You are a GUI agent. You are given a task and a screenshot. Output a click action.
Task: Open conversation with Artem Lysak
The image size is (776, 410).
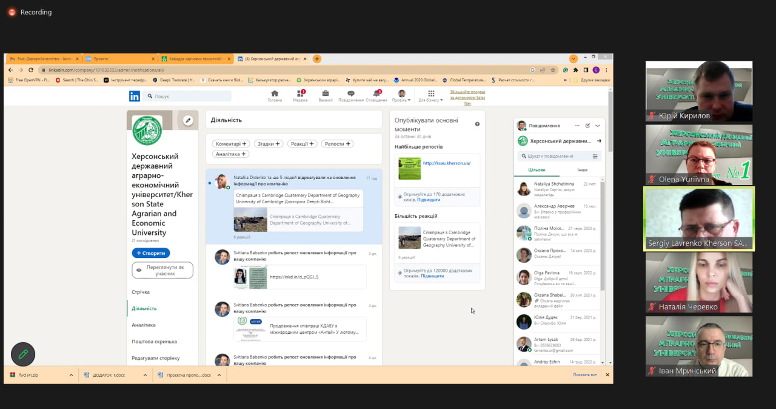[x=557, y=344]
